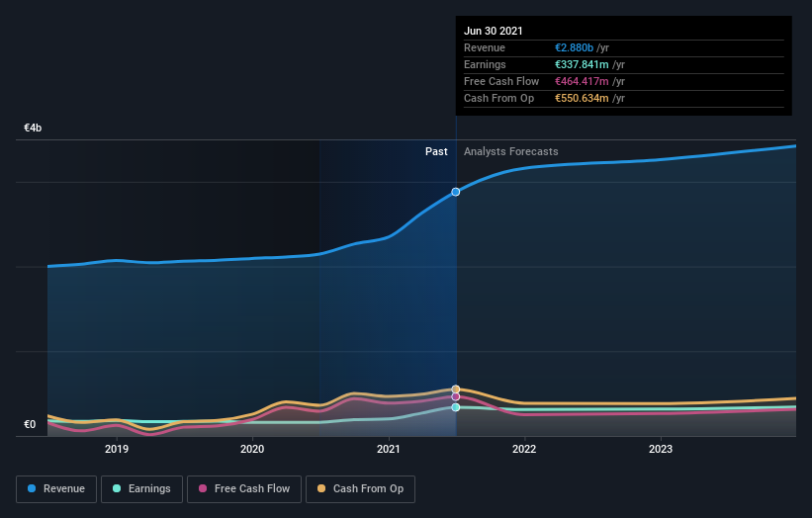Click the pink Free Cash Flow data point
812x518 pixels.
coord(455,397)
